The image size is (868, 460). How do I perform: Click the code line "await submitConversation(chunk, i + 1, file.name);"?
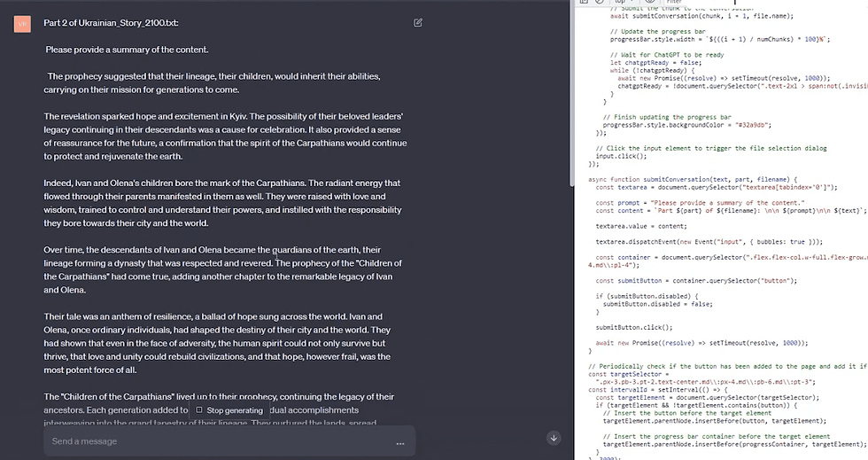(701, 16)
